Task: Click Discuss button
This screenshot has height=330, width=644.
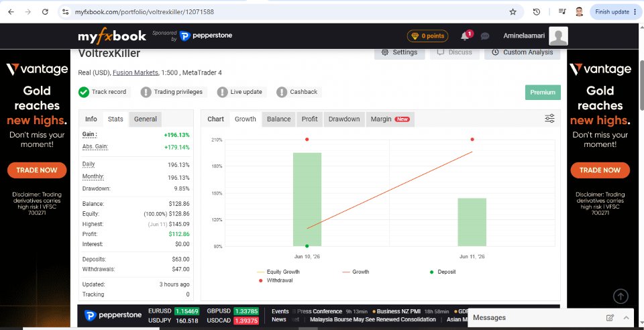Action: click(x=455, y=52)
